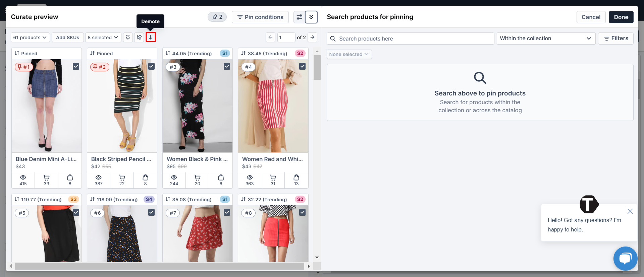Uncheck the product #6 checkbox
644x277 pixels.
pos(152,212)
